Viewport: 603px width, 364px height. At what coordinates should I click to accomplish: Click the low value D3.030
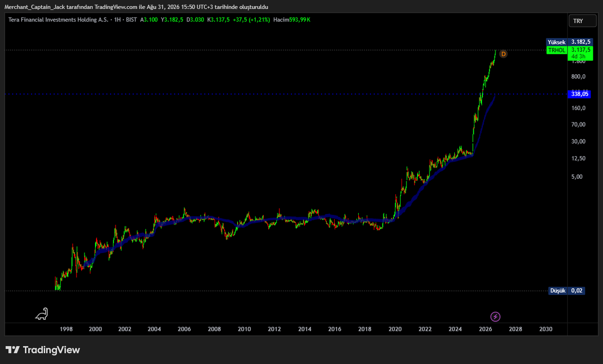pyautogui.click(x=195, y=20)
